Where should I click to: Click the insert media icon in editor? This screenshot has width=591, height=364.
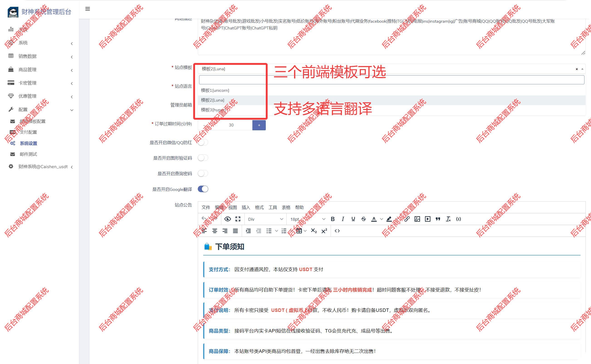427,219
